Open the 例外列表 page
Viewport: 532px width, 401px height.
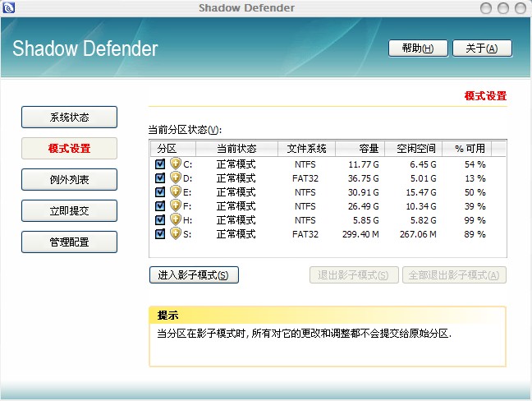coord(69,180)
